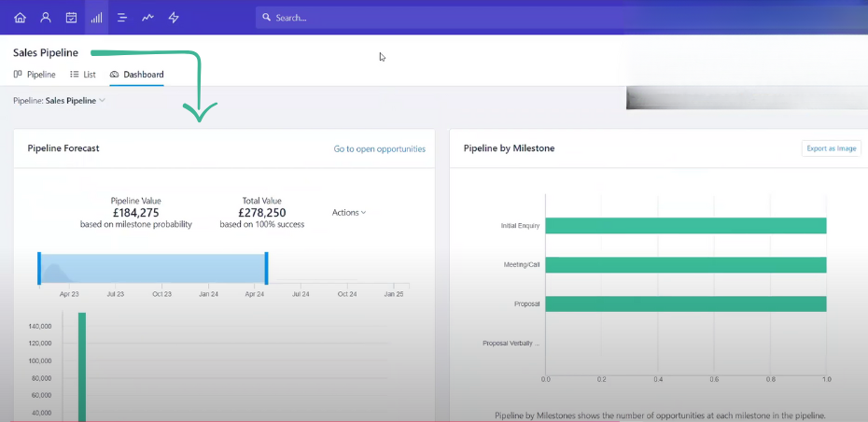Open the reports line-graph icon

[147, 17]
